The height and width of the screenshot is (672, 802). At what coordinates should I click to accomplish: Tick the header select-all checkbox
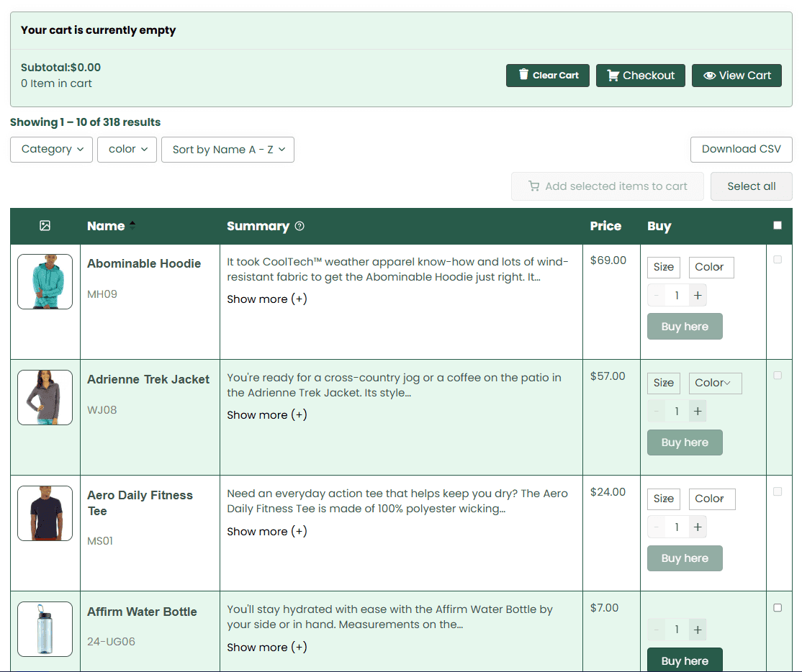click(x=778, y=225)
